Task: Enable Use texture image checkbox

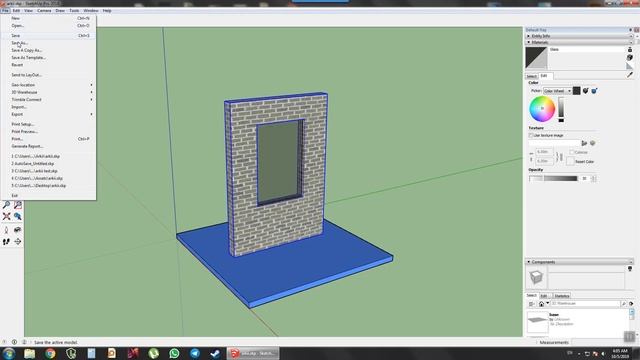Action: pyautogui.click(x=531, y=135)
